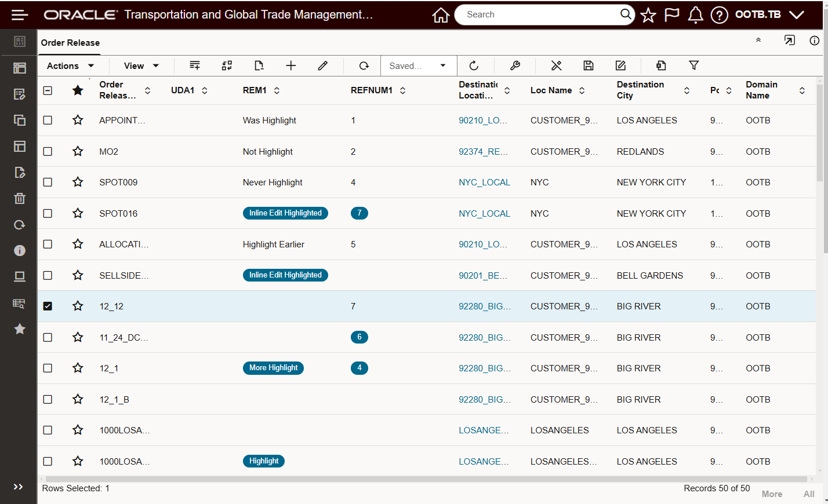Click the pencil edit icon
The image size is (828, 504).
click(323, 65)
